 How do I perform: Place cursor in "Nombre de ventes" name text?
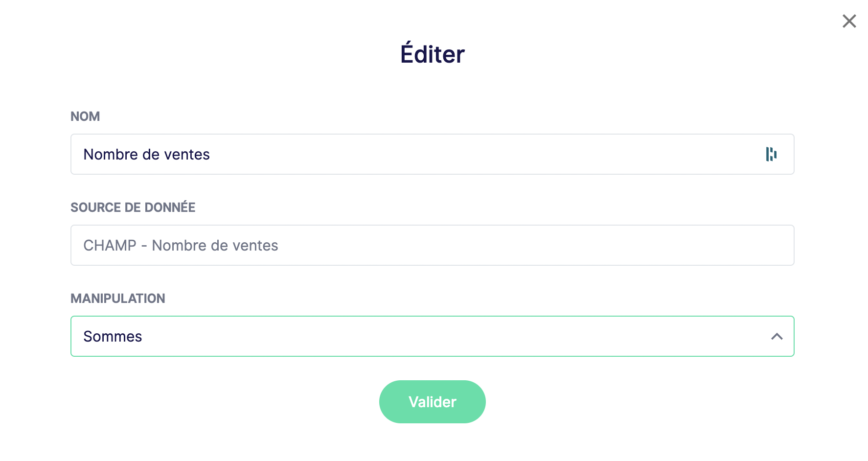[x=146, y=154]
